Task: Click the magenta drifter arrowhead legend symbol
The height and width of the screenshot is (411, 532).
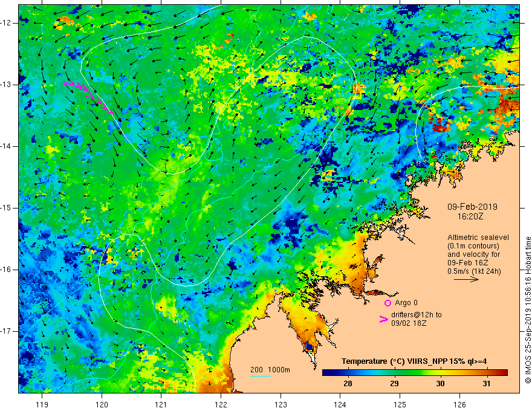Action: (384, 319)
